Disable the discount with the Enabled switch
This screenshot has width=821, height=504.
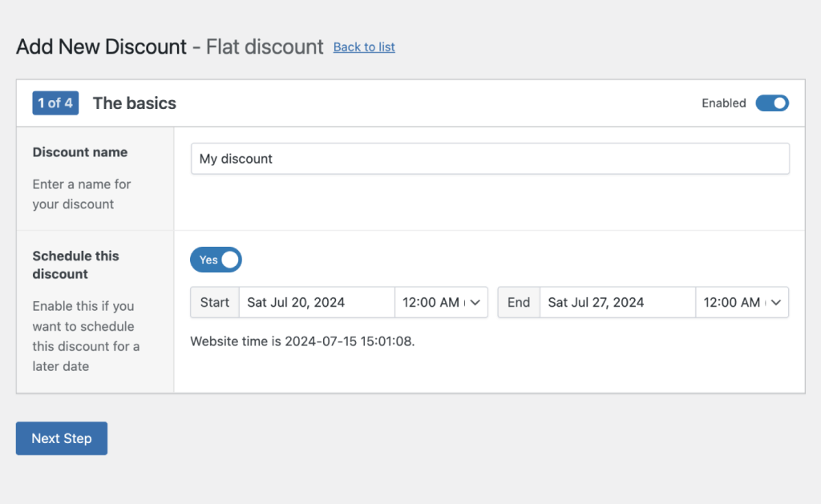(771, 103)
